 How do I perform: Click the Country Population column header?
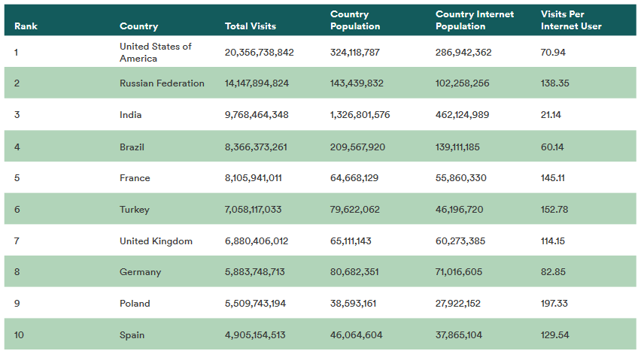355,20
